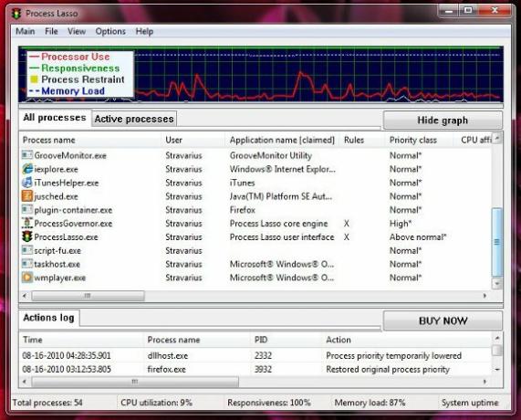Click 'Process Lasso core engine' cell
521x420 pixels.
click(279, 224)
